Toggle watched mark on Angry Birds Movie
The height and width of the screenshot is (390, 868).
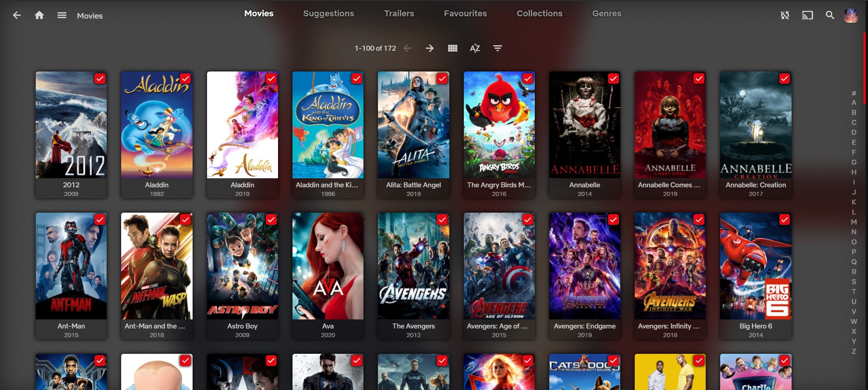[528, 79]
